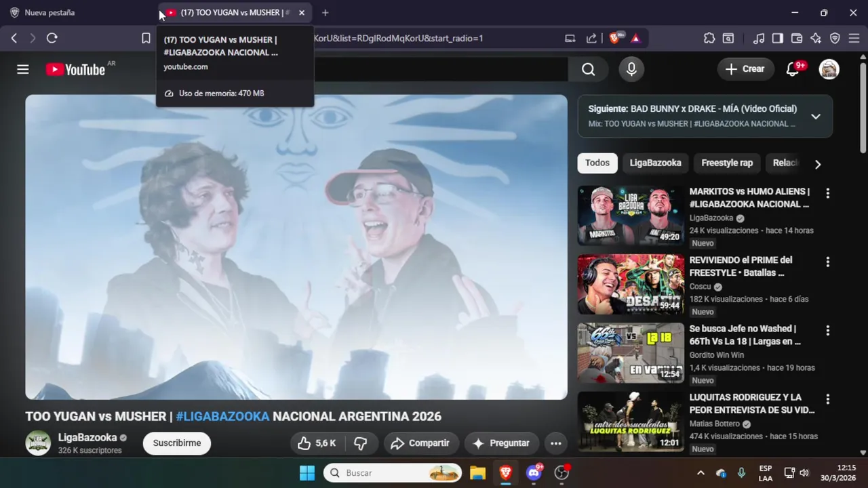
Task: Open the Windows Start menu
Action: click(307, 472)
